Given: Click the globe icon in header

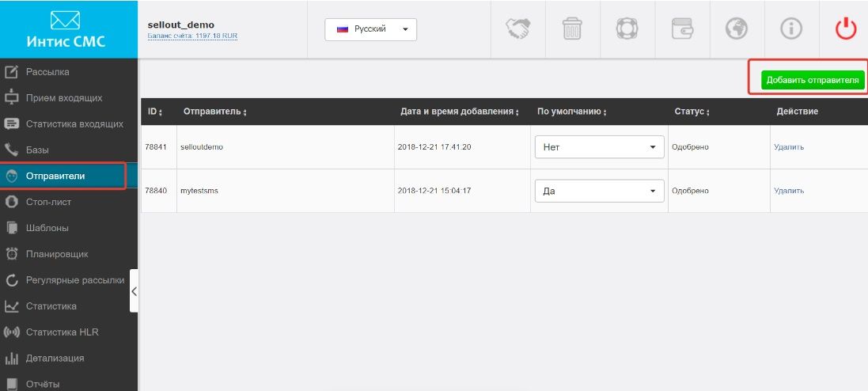Looking at the screenshot, I should pyautogui.click(x=736, y=28).
